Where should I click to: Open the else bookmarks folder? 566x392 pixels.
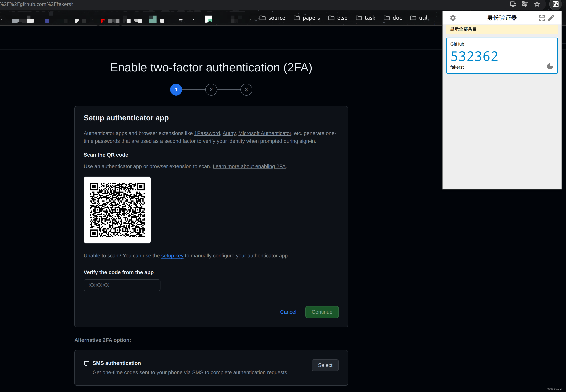tap(338, 18)
